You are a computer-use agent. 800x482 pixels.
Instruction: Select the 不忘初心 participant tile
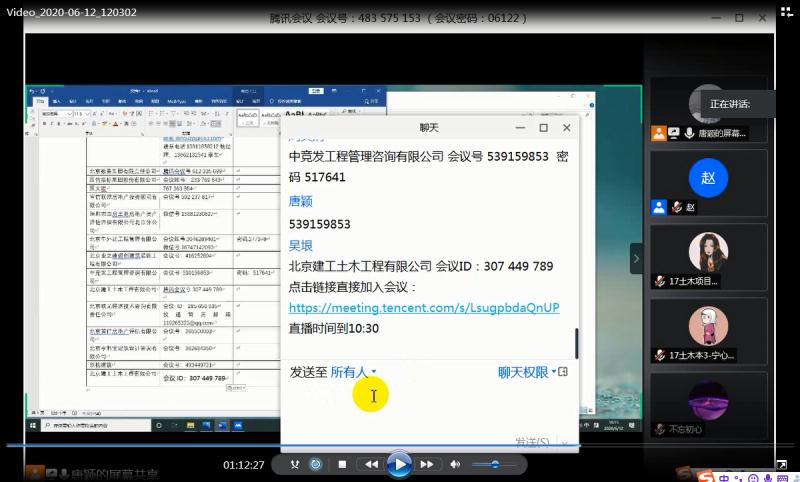pyautogui.click(x=709, y=405)
